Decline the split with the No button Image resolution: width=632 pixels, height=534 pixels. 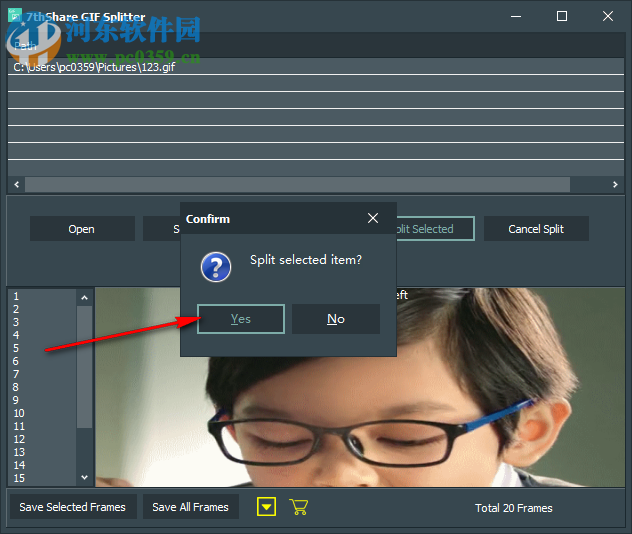tap(336, 319)
